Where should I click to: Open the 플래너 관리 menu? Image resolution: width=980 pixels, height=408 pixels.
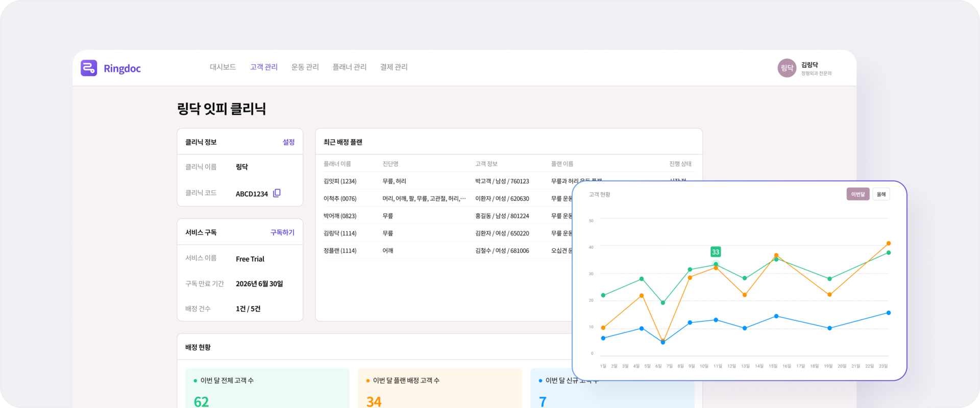pos(349,67)
